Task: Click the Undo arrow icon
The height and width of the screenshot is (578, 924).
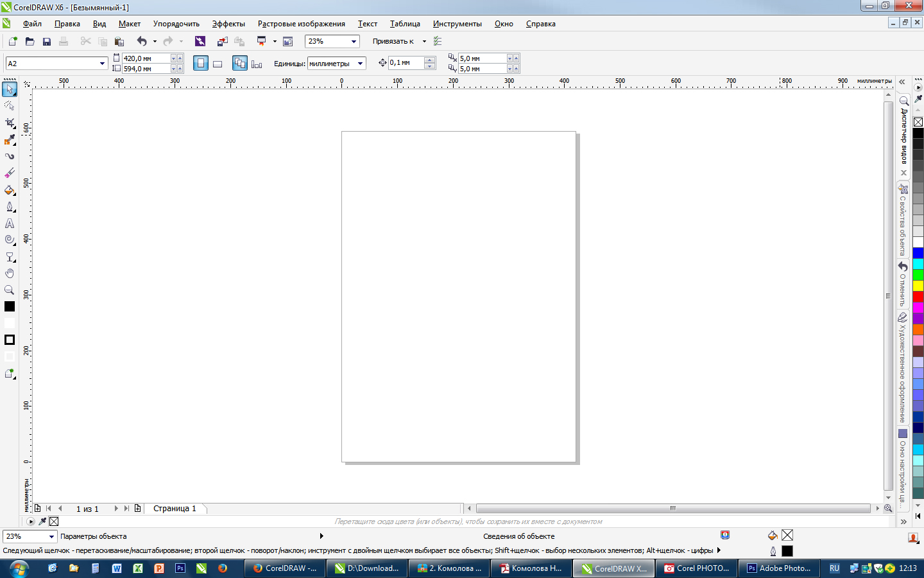Action: click(142, 41)
